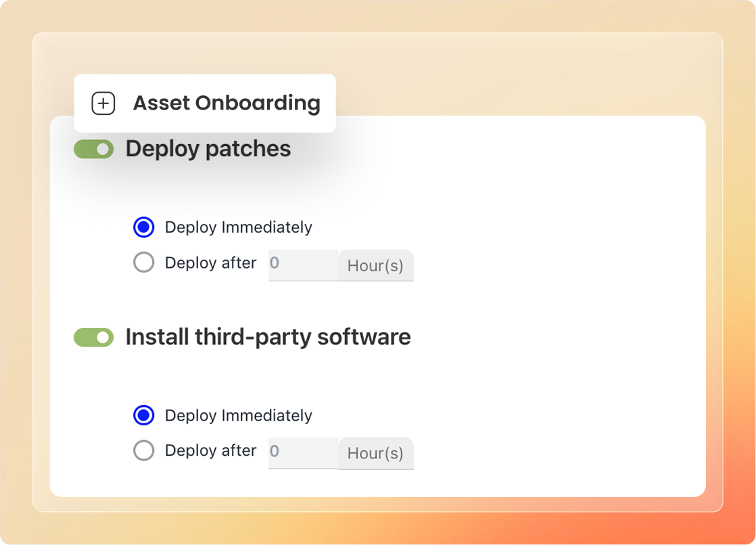Select Deploy Immediately radio for third-party software
The width and height of the screenshot is (756, 545).
point(144,415)
